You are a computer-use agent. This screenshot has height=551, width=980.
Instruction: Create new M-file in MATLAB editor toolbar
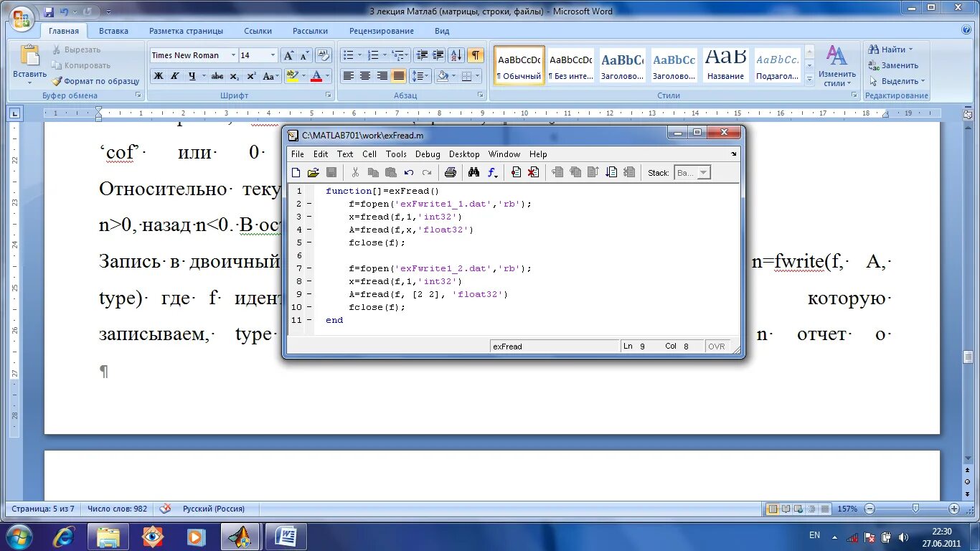point(296,172)
